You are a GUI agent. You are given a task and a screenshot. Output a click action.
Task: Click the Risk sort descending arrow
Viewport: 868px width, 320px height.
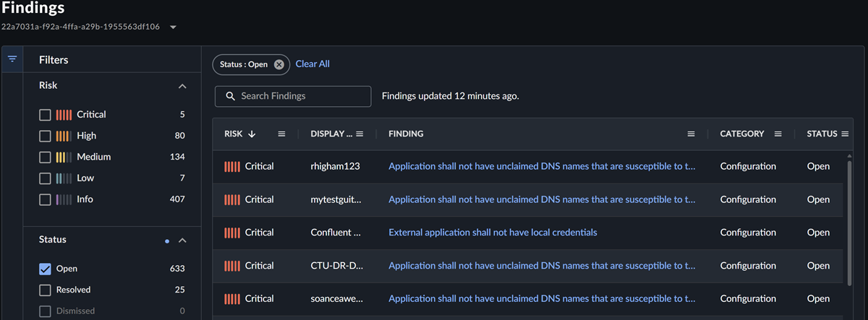(252, 134)
